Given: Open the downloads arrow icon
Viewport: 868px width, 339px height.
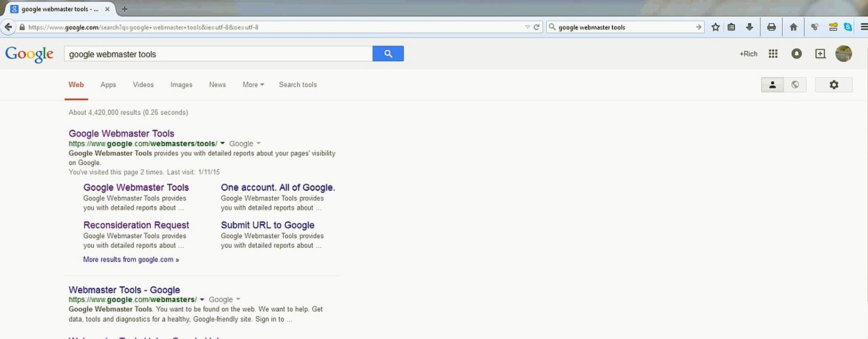Looking at the screenshot, I should pyautogui.click(x=749, y=27).
